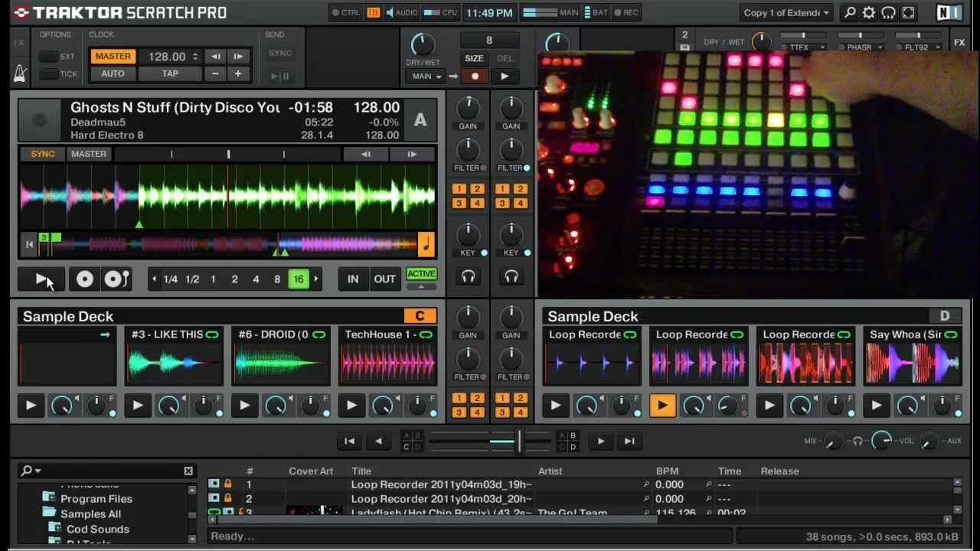Click the CLOCK section label

click(x=101, y=34)
